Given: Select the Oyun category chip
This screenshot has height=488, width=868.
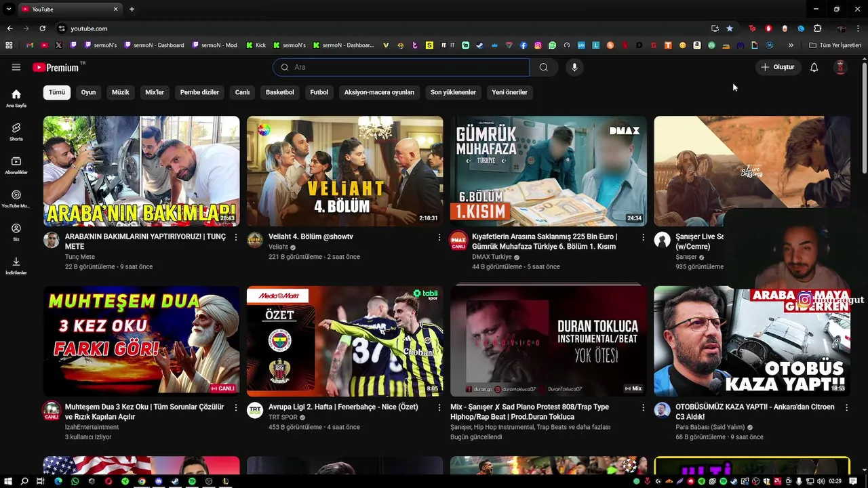Looking at the screenshot, I should coord(89,92).
